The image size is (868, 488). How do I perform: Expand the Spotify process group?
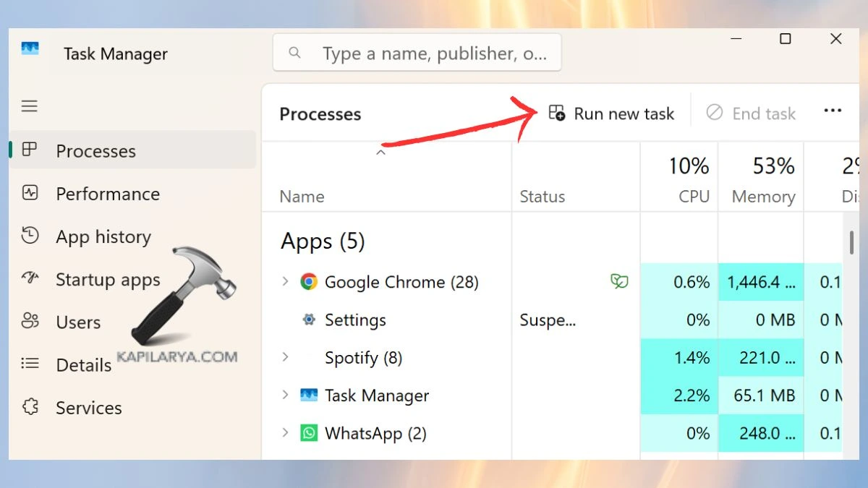285,357
